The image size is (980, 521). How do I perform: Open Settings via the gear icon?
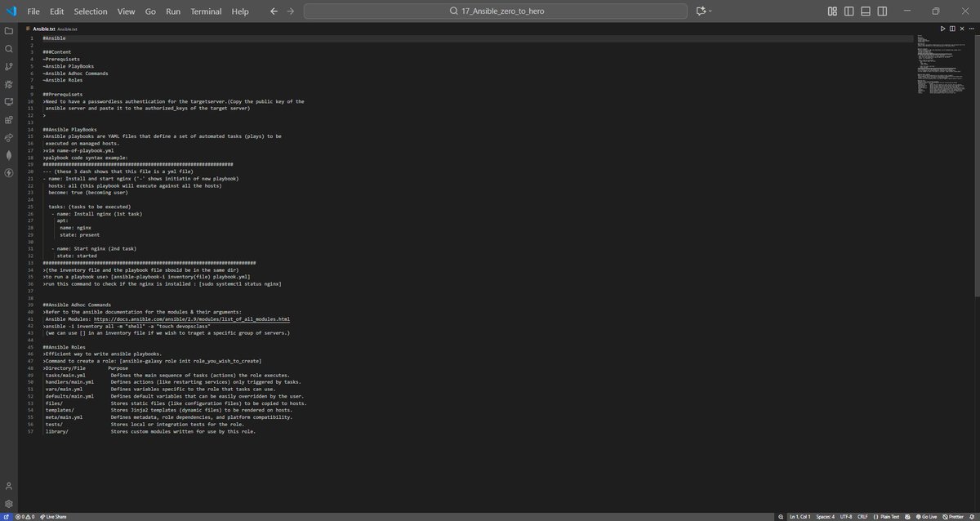tap(8, 503)
